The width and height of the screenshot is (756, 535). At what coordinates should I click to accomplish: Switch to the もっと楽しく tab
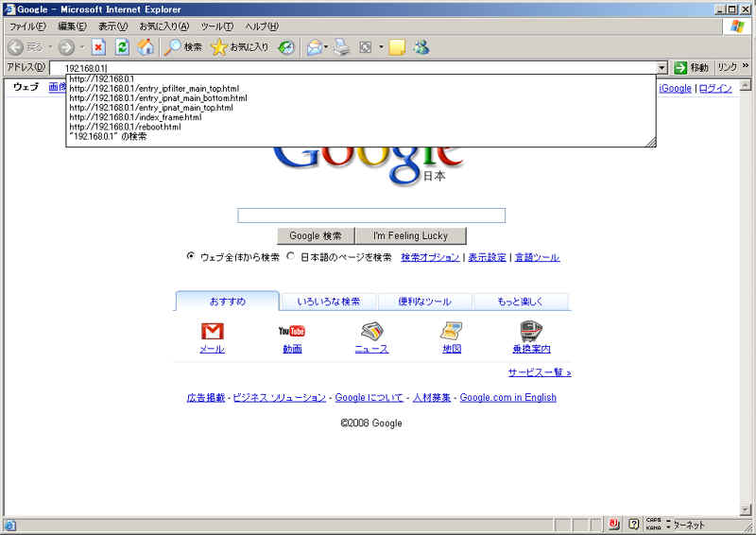(x=521, y=302)
